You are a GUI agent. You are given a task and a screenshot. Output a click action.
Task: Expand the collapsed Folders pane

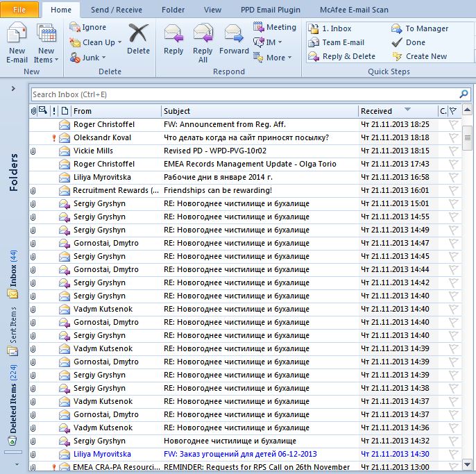point(13,89)
